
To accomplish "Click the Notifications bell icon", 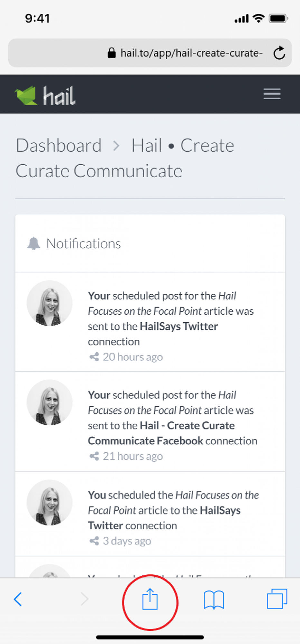I will click(x=33, y=244).
